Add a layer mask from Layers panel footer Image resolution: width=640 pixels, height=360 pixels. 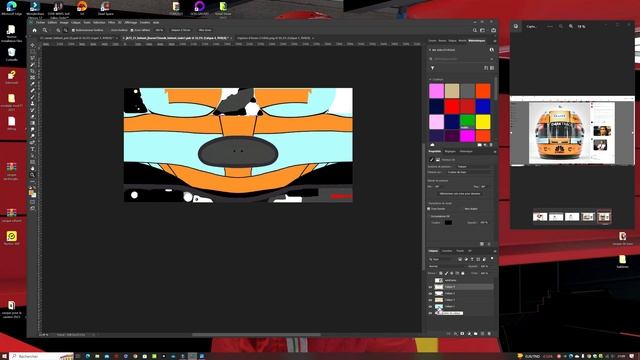[462, 333]
